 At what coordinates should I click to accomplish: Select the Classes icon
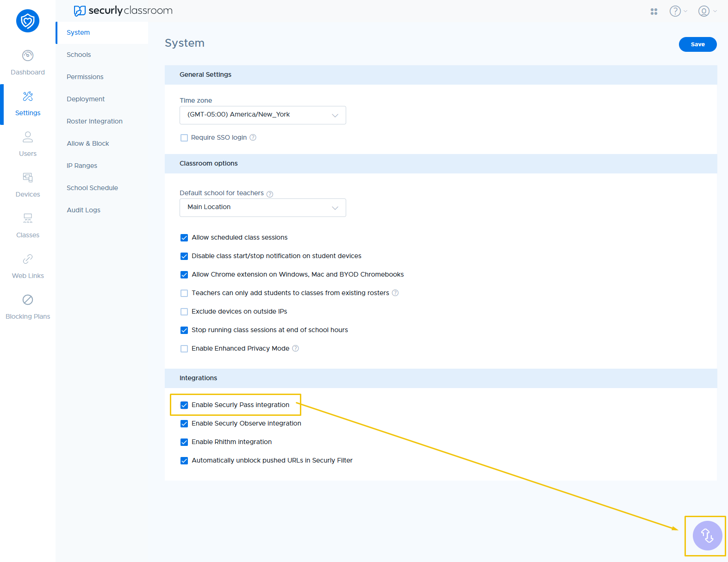click(28, 218)
